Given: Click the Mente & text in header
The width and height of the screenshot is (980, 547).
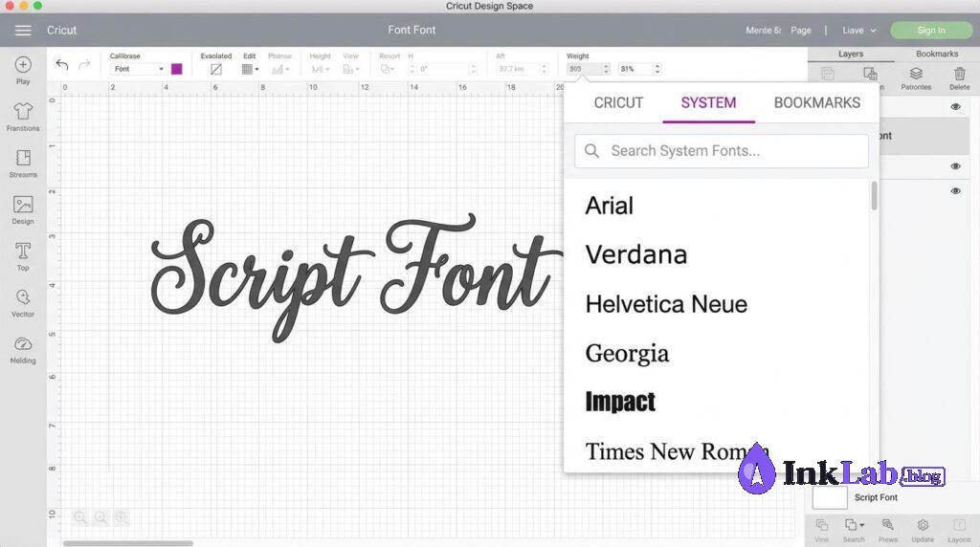Looking at the screenshot, I should (x=763, y=30).
